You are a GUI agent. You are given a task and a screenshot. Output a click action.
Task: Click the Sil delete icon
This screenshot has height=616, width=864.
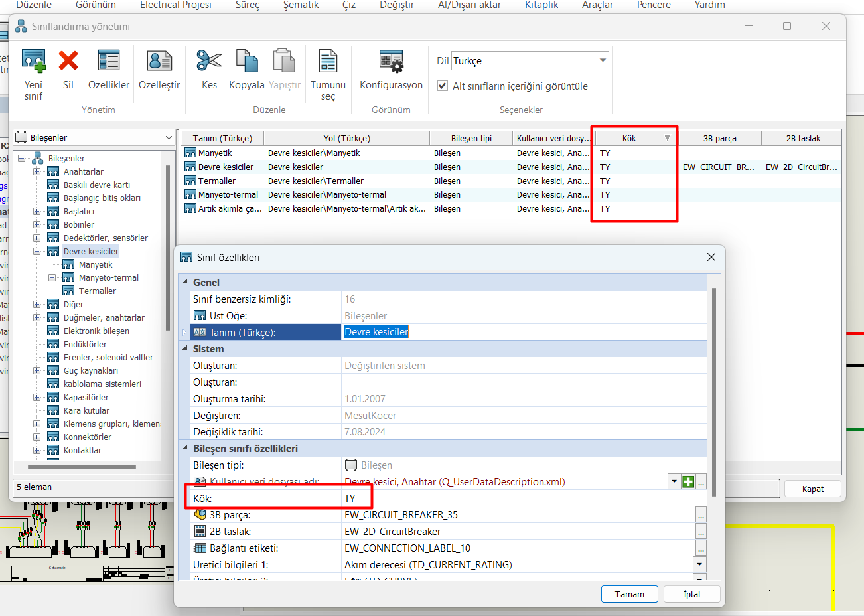68,61
